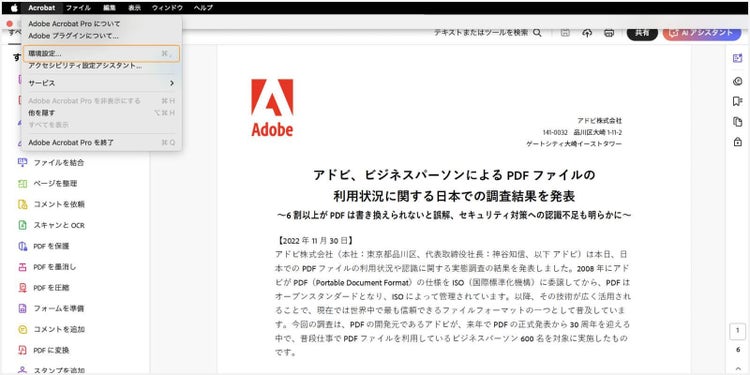Open the bookmarks panel icon on right rail

click(x=737, y=101)
